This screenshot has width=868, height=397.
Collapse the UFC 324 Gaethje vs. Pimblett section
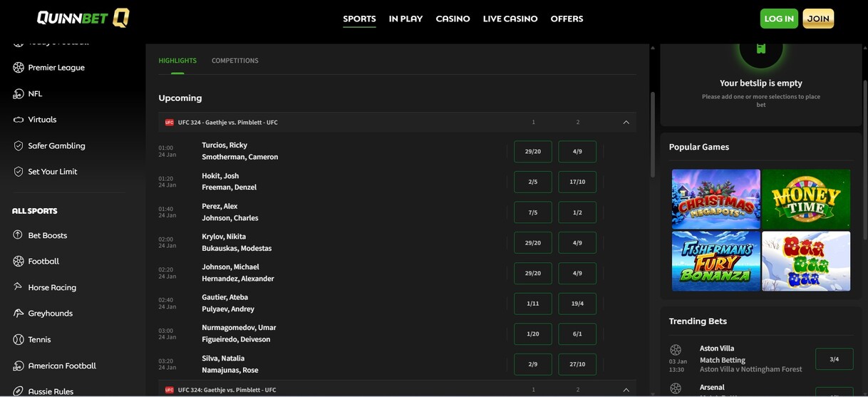click(626, 123)
